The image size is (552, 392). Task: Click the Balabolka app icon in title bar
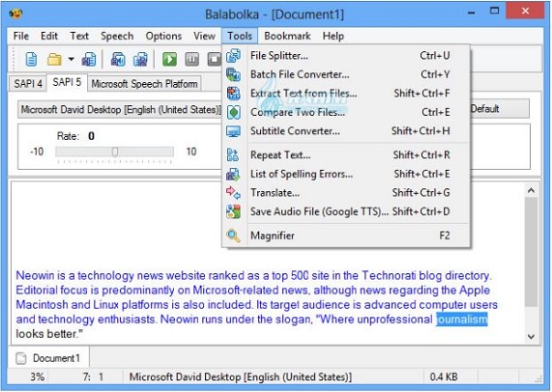pos(15,14)
